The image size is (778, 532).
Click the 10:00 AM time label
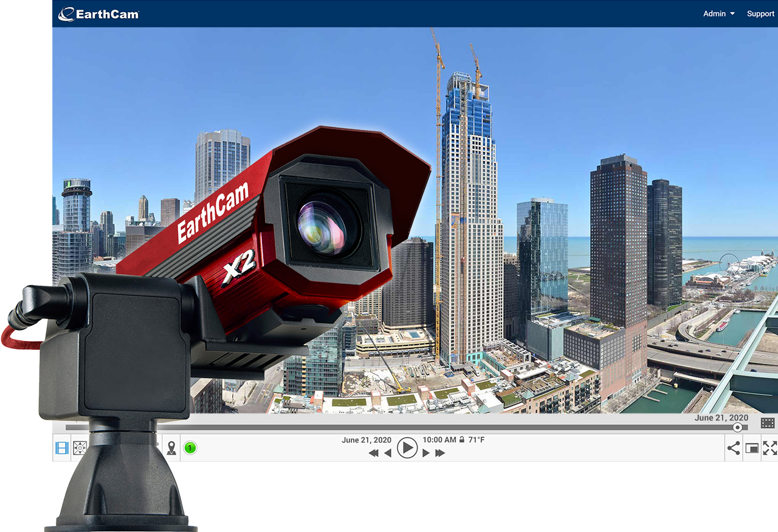pos(439,440)
